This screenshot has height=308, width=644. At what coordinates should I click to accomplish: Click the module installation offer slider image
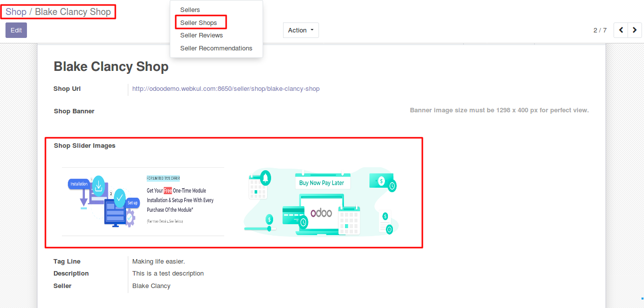coord(143,202)
